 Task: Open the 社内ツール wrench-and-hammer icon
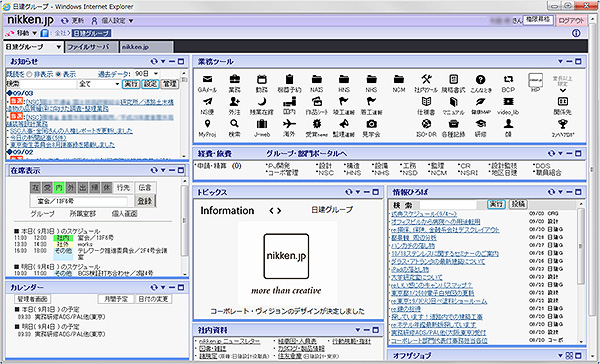click(x=426, y=79)
